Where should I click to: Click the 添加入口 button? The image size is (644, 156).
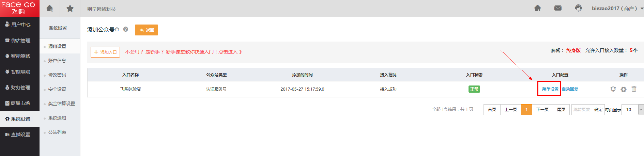(105, 52)
